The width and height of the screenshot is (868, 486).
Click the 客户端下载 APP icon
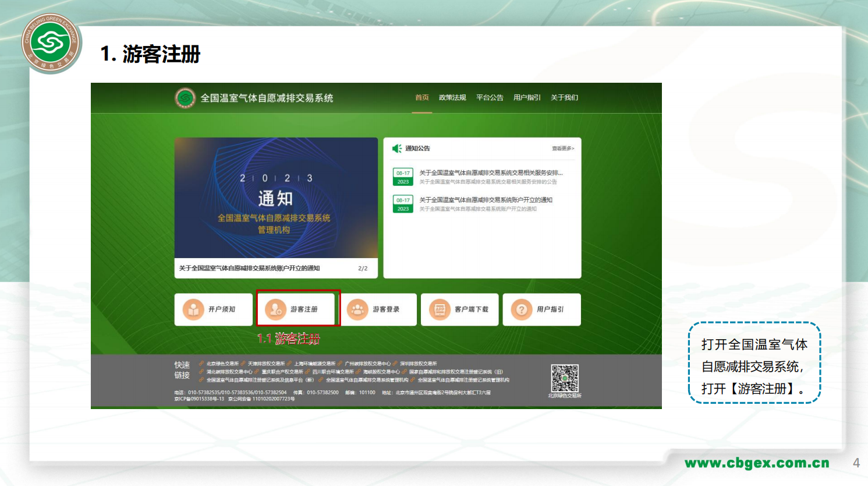[440, 309]
